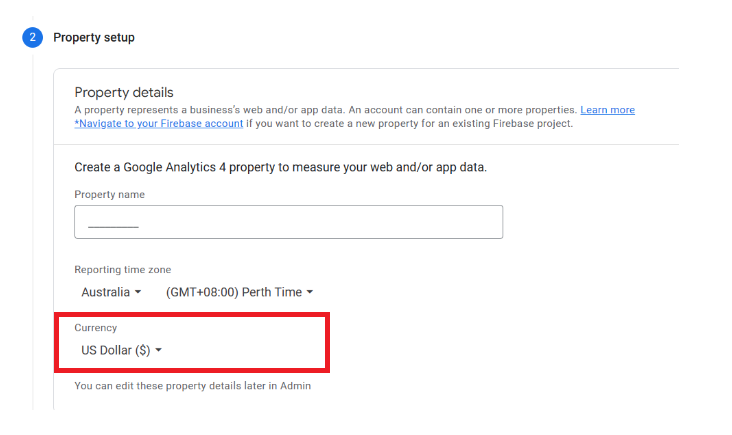Click the Create a Google Analytics 4 property text

tap(281, 167)
